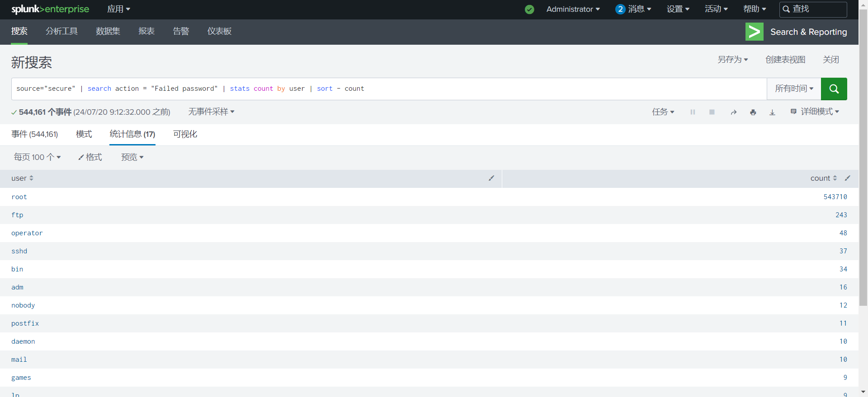Screen dimensions: 868x397
Task: Click the pencil icon in user column
Action: (491, 178)
